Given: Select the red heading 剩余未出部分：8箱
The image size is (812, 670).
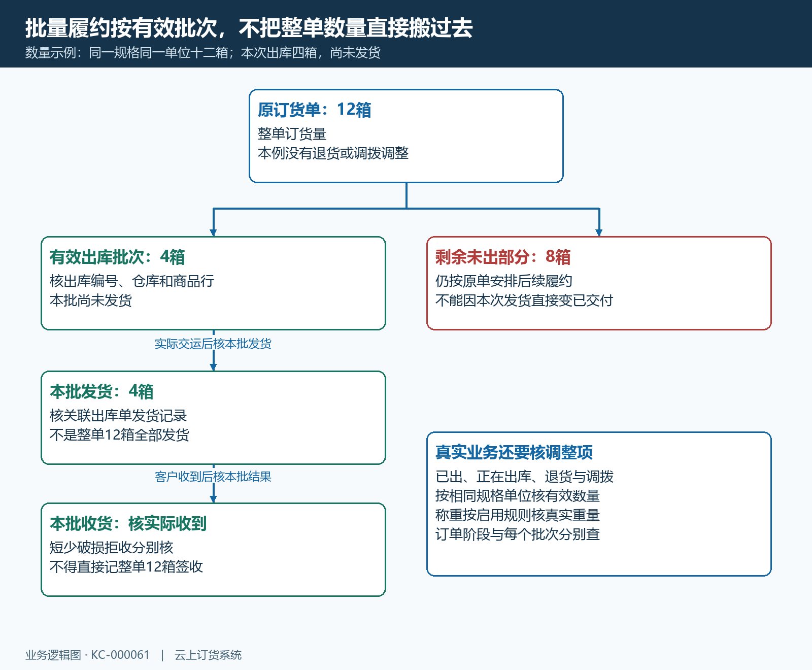Looking at the screenshot, I should click(x=503, y=257).
